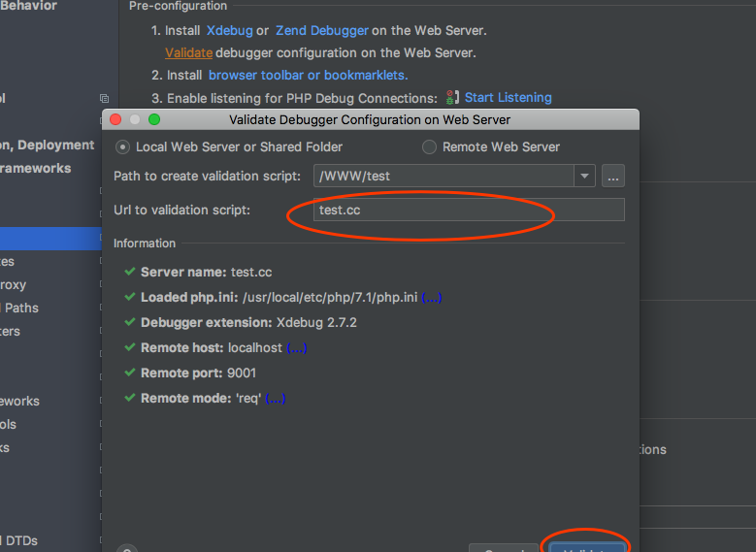The height and width of the screenshot is (552, 756).
Task: Click the Url to validation script field
Action: click(469, 210)
